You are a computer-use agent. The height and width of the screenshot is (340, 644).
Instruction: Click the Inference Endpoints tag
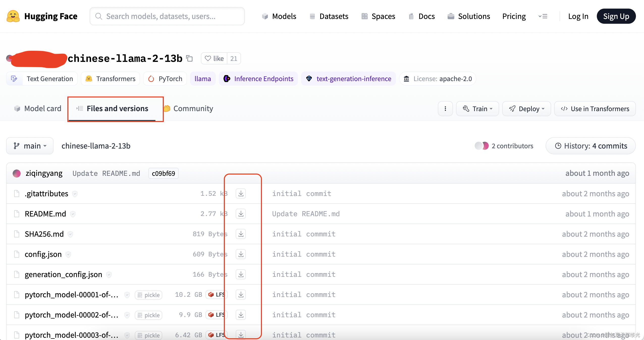click(x=258, y=79)
